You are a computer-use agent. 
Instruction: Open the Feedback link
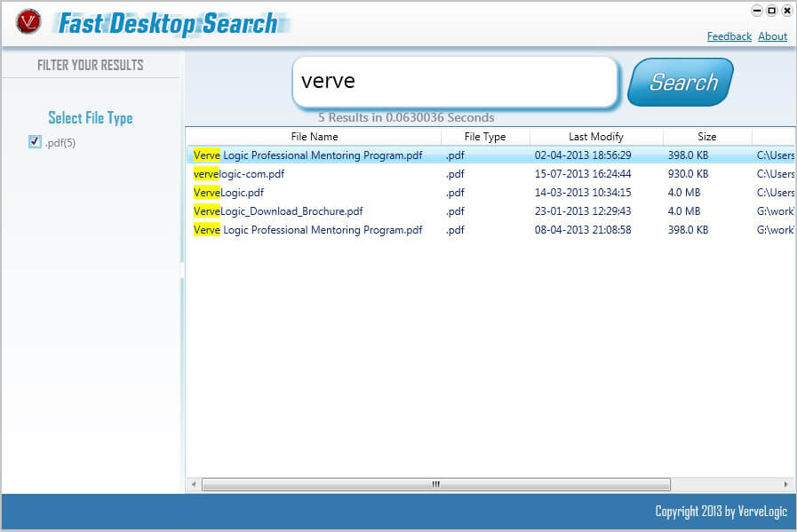coord(729,36)
